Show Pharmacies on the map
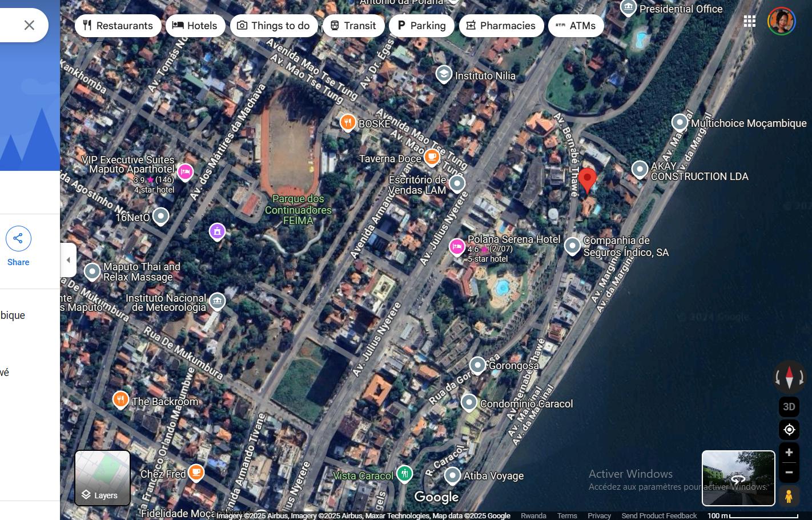The height and width of the screenshot is (520, 812). click(x=501, y=26)
